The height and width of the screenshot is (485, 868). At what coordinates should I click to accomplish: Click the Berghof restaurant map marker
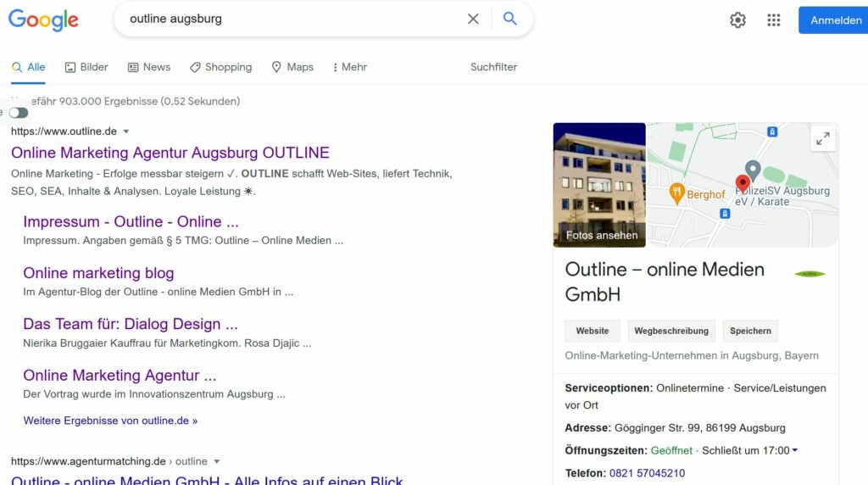coord(676,194)
